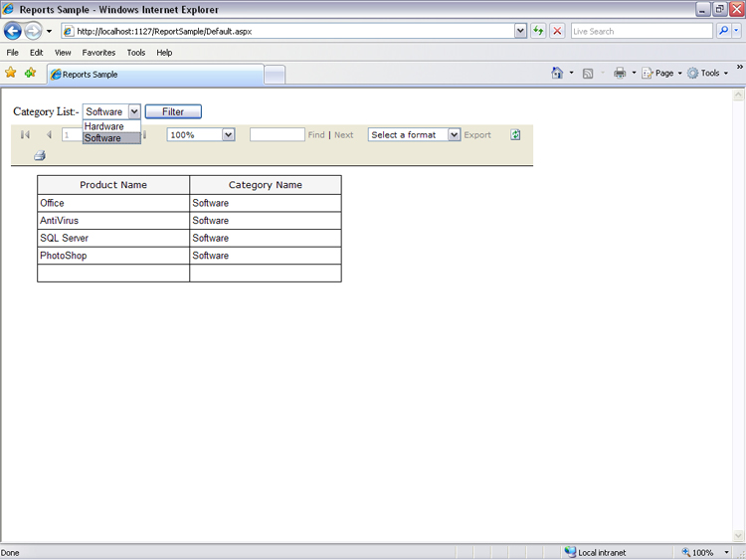746x560 pixels.
Task: Click the vertical scrollbar up arrow
Action: 738,95
